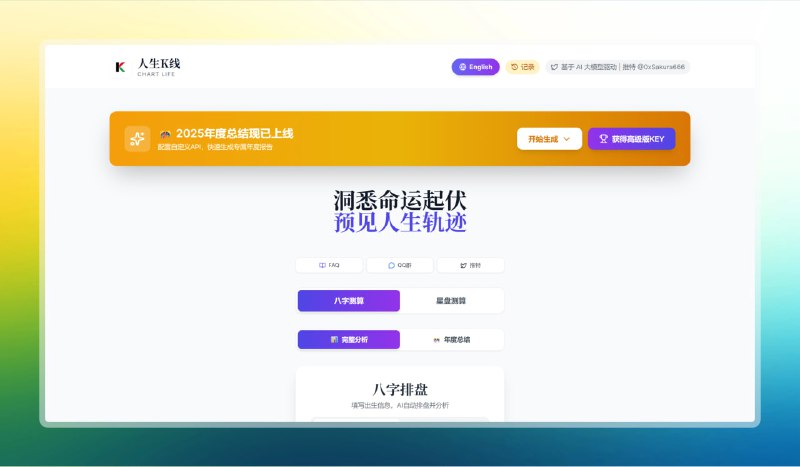Viewport: 800px width, 467px height.
Task: Click the 推特 button beside QQ群
Action: pyautogui.click(x=470, y=265)
